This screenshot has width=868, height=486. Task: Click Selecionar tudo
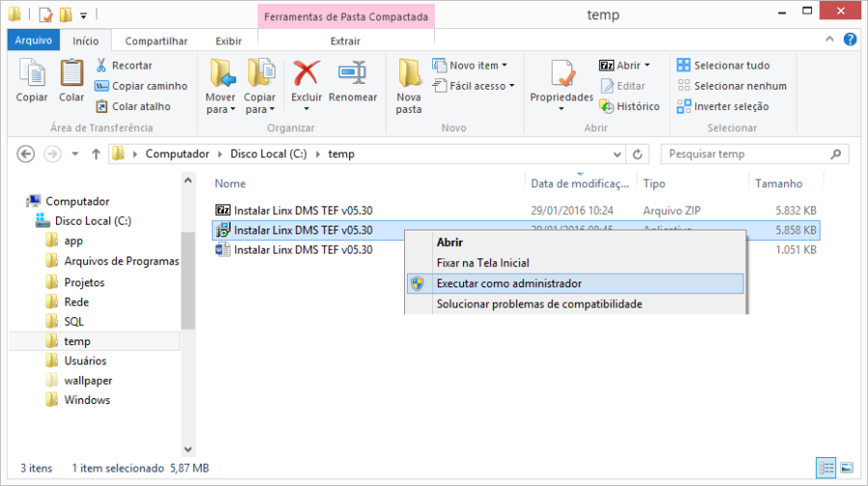coord(723,66)
